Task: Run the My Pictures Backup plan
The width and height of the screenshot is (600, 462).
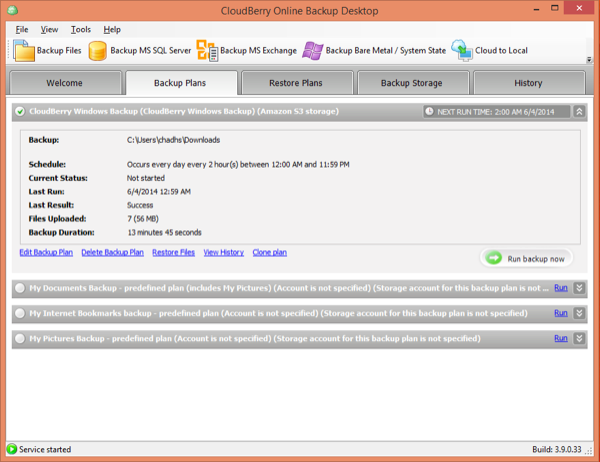Action: 561,338
